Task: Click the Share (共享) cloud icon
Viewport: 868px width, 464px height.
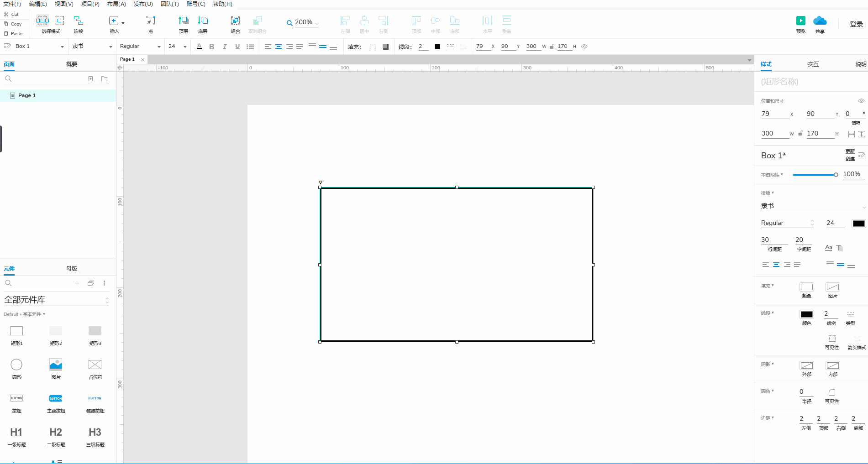Action: [x=820, y=21]
